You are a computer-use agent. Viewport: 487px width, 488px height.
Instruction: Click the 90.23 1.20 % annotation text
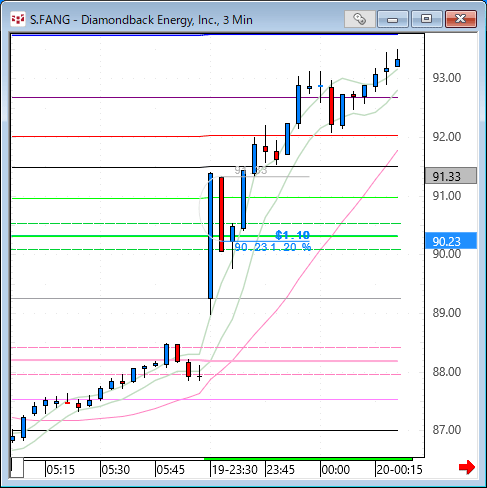coord(273,247)
